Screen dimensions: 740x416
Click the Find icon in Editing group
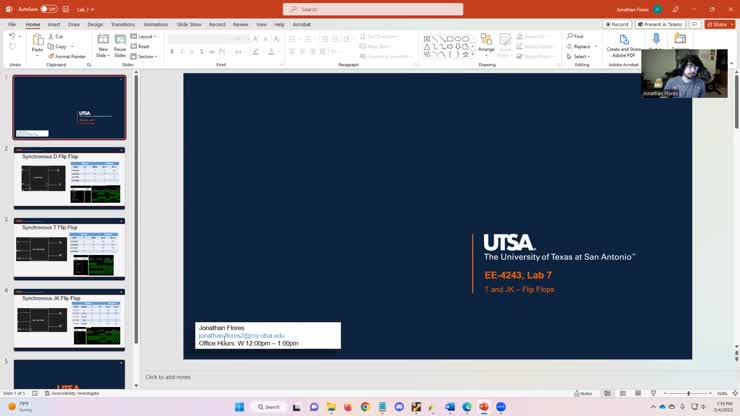[x=575, y=36]
